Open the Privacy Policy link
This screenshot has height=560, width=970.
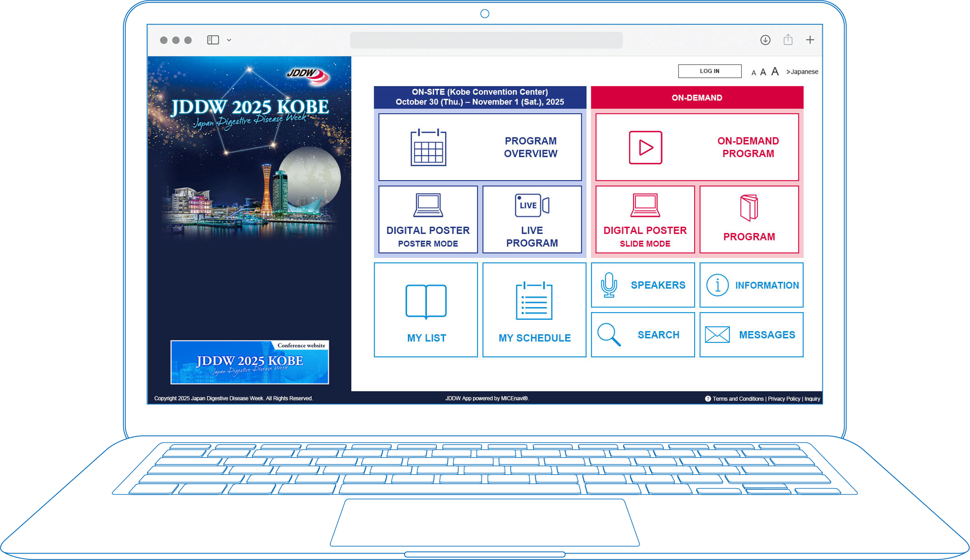[783, 399]
